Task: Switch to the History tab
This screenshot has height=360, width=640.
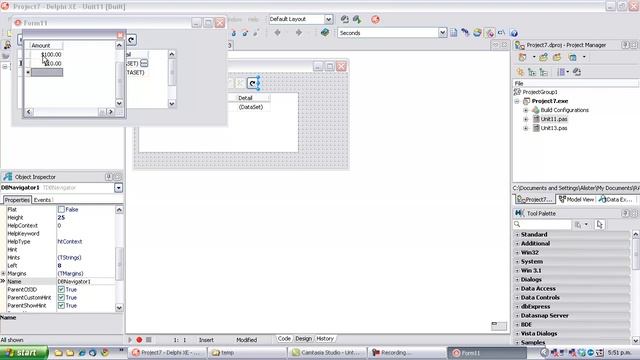Action: point(325,339)
